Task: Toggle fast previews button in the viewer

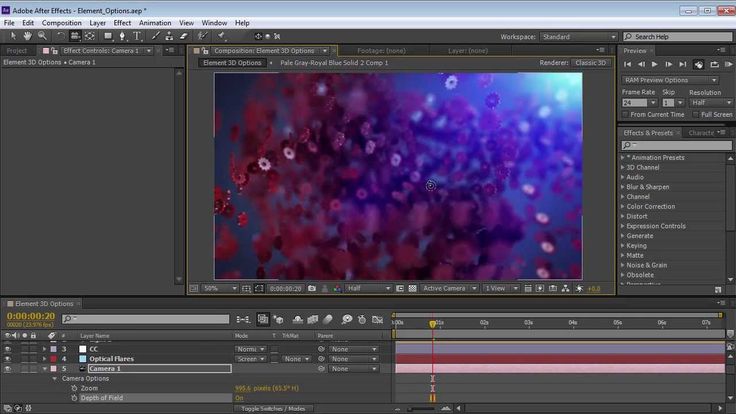Action: pos(540,288)
